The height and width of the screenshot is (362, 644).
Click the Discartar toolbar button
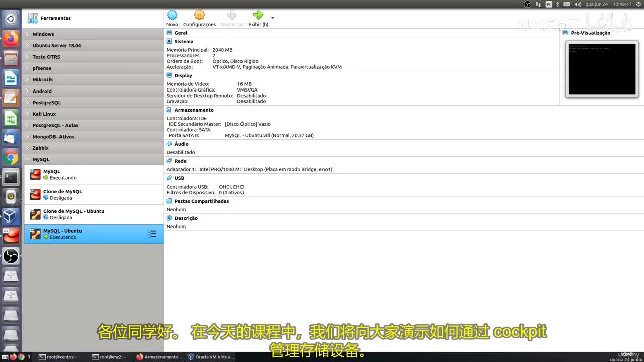[232, 18]
